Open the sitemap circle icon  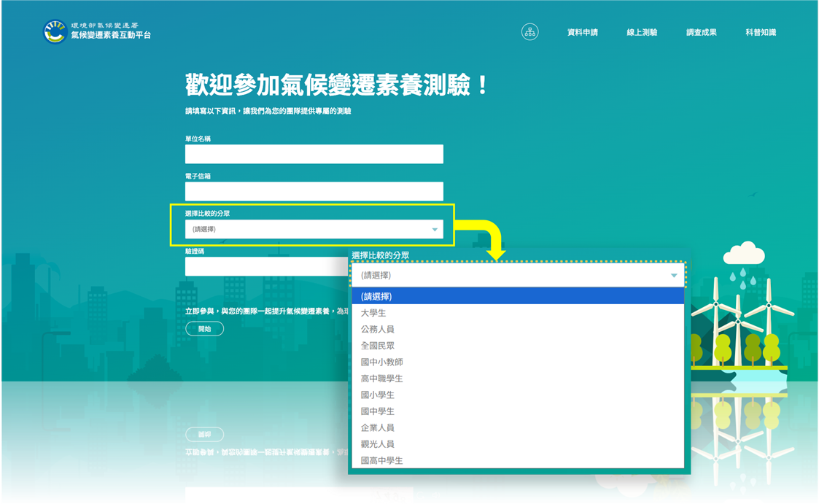click(x=530, y=31)
